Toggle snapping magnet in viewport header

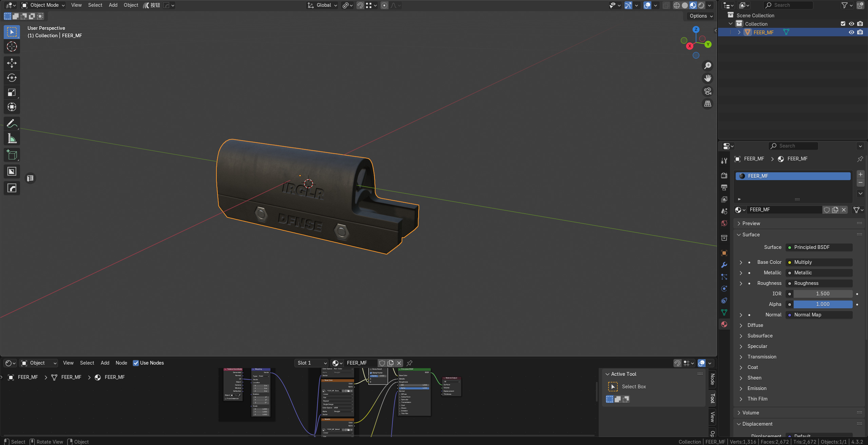coord(360,5)
